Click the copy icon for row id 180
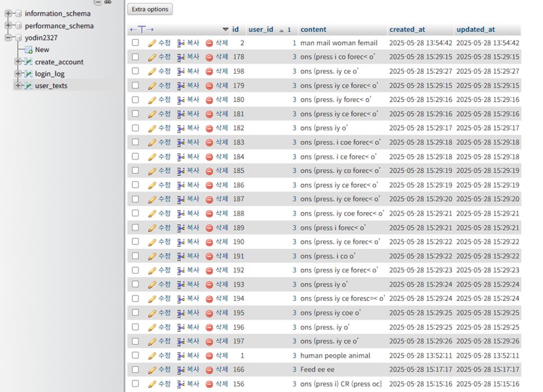543x392 pixels. click(181, 100)
